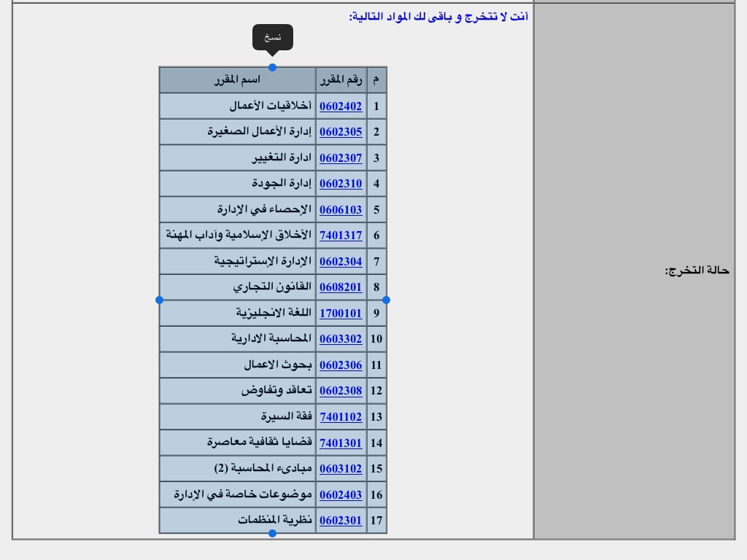Follow the 0606103 course link
747x560 pixels.
[x=341, y=210]
